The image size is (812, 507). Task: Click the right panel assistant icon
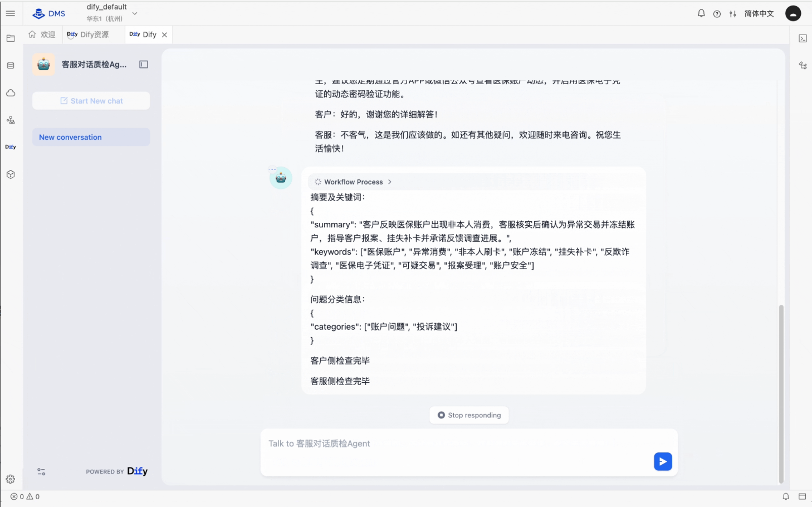pyautogui.click(x=803, y=65)
